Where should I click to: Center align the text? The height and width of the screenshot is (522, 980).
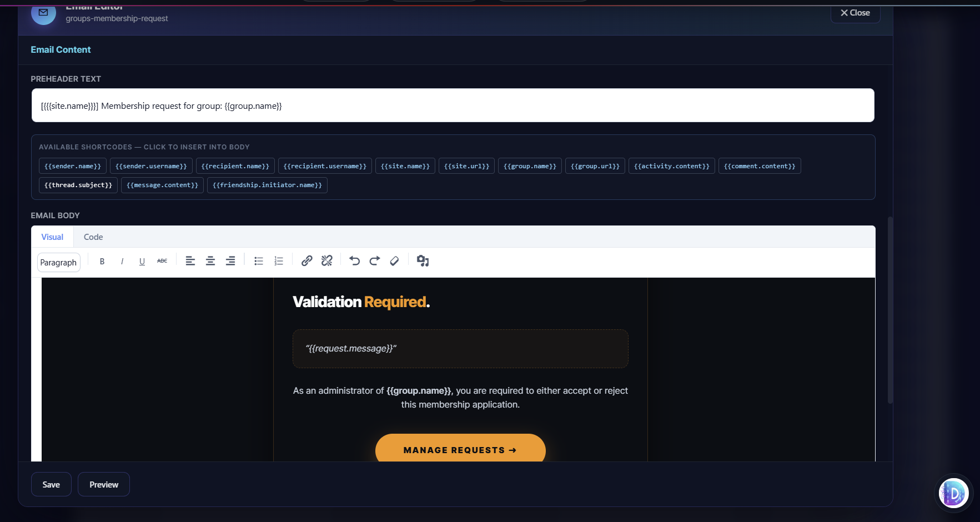coord(210,260)
